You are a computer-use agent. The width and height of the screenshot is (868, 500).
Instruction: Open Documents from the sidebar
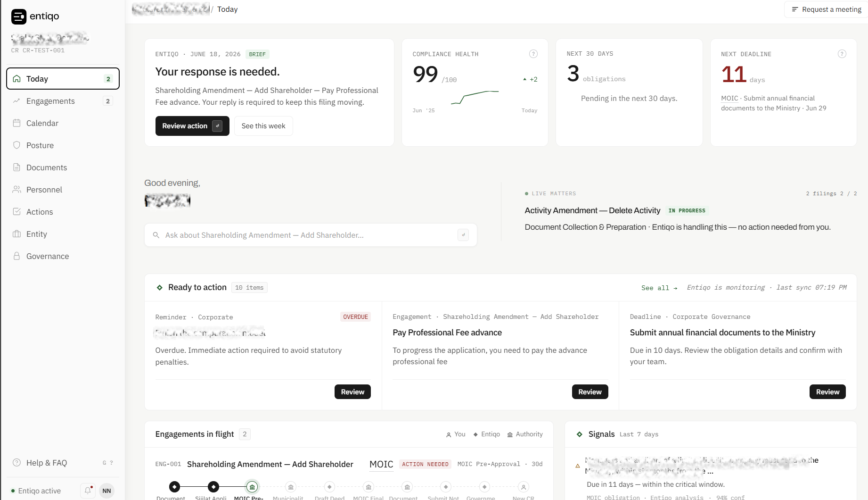tap(63, 167)
